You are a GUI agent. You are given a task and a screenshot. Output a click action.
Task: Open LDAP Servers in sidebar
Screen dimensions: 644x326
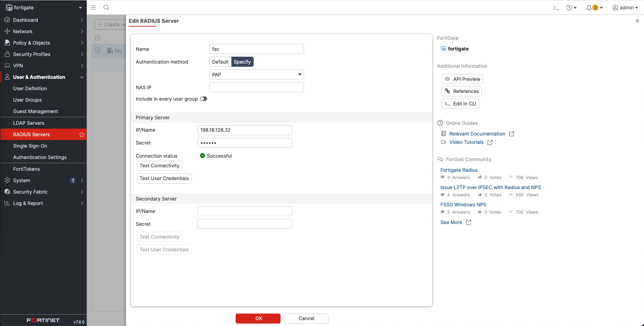[29, 123]
